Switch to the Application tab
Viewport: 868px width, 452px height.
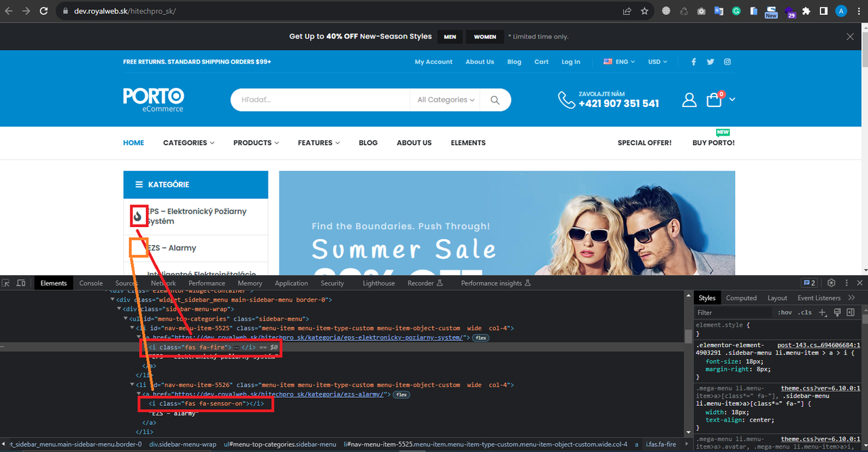click(x=292, y=283)
